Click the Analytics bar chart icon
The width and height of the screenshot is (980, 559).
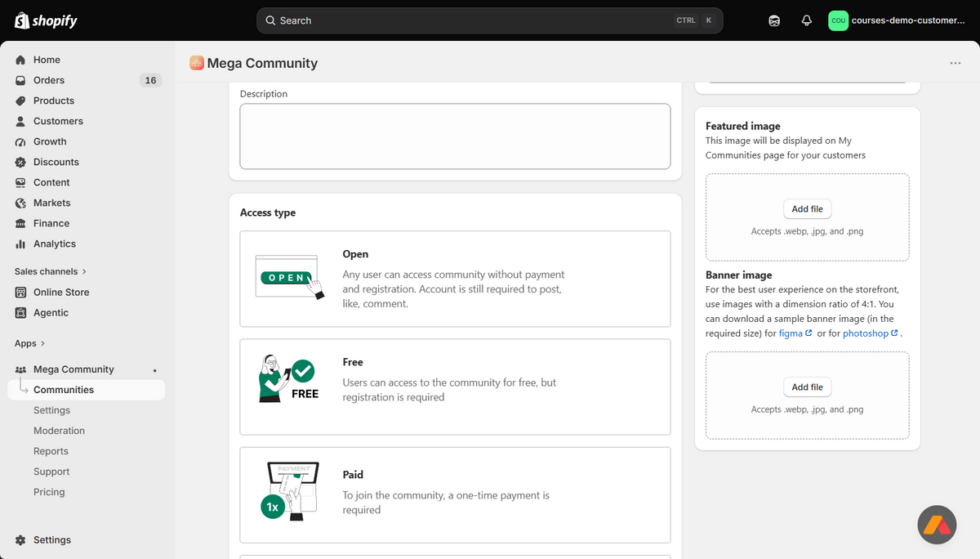point(20,244)
